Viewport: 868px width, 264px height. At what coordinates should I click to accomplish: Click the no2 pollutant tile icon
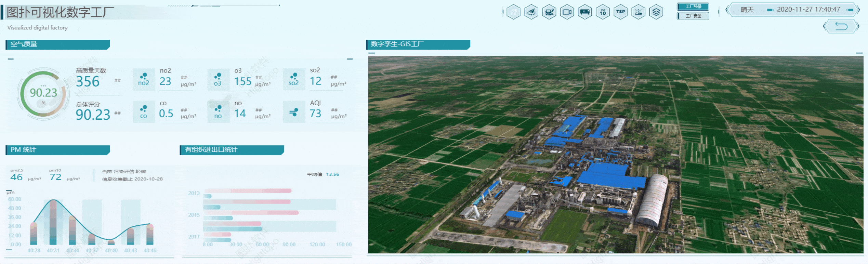[144, 79]
